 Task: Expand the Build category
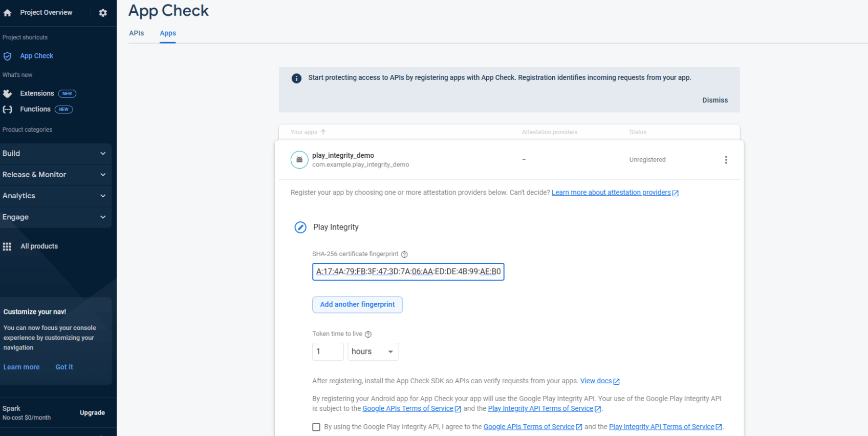click(55, 154)
